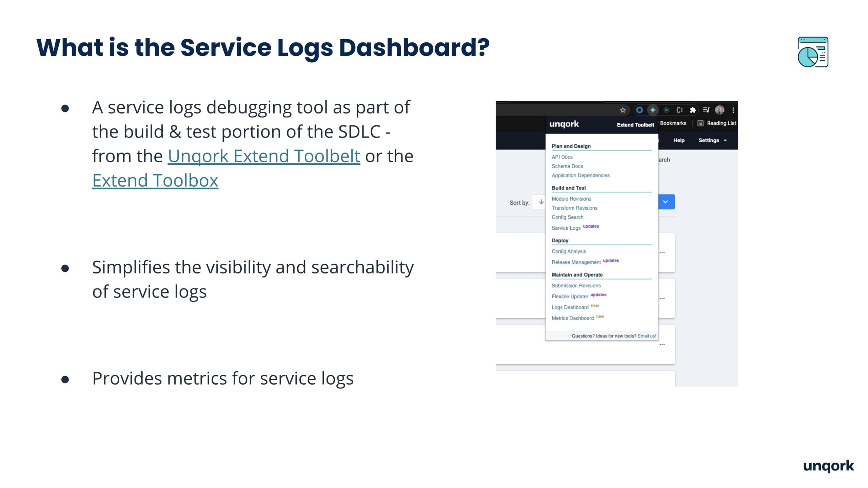Open Metrics Dashboard tool

pos(572,318)
